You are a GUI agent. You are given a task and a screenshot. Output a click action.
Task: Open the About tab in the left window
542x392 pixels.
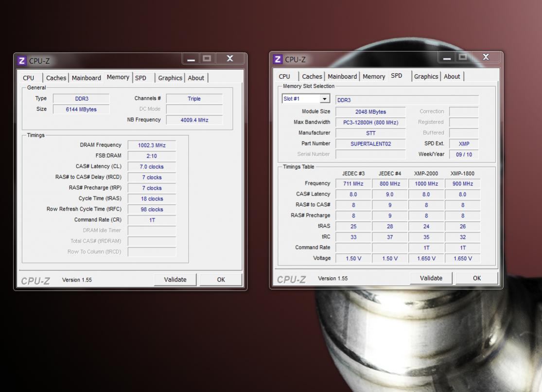click(196, 78)
